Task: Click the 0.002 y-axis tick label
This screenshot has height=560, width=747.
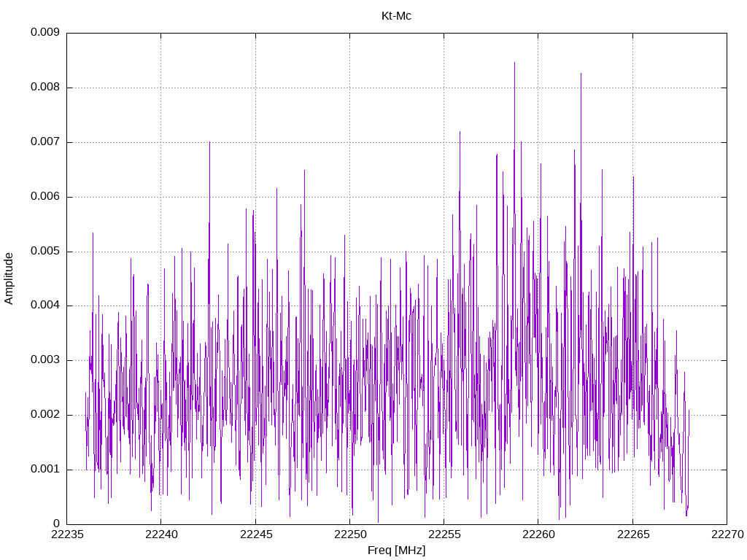Action: pyautogui.click(x=45, y=414)
